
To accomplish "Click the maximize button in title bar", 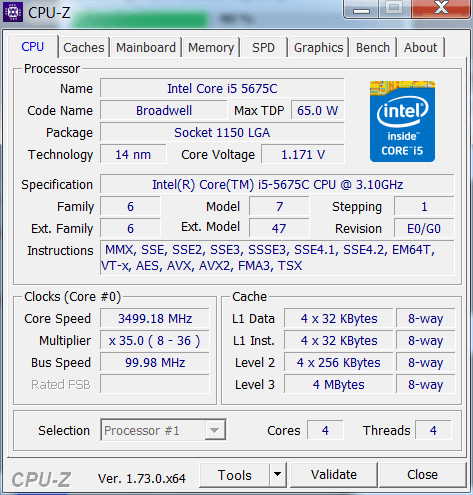I will pyautogui.click(x=395, y=9).
